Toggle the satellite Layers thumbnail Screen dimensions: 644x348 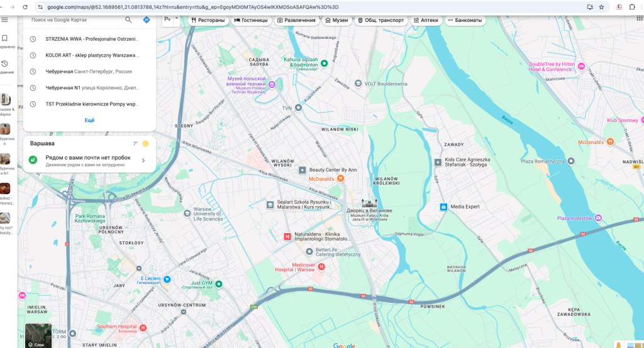(x=38, y=335)
